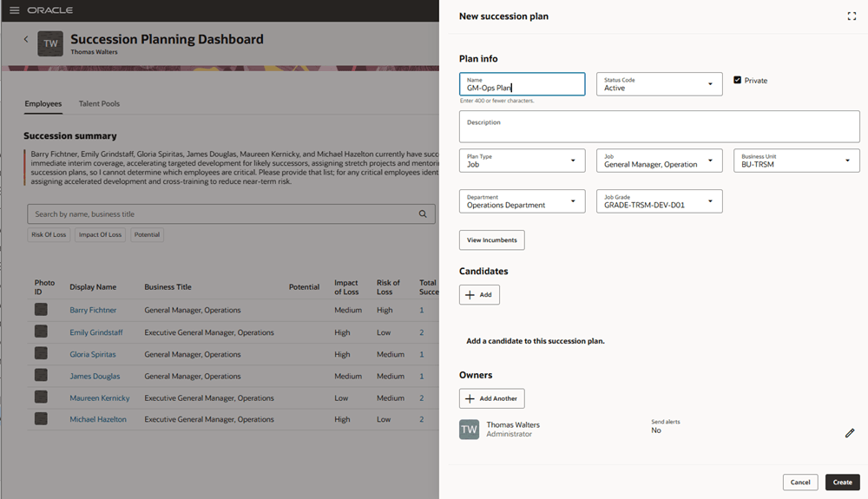Click Barry Fichtner's photo placeholder

pyautogui.click(x=41, y=310)
